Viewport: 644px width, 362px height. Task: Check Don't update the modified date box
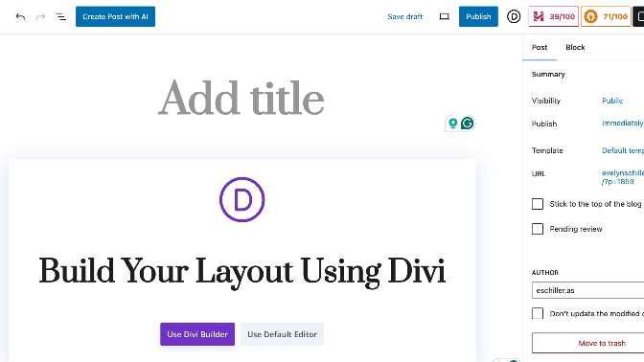point(538,313)
